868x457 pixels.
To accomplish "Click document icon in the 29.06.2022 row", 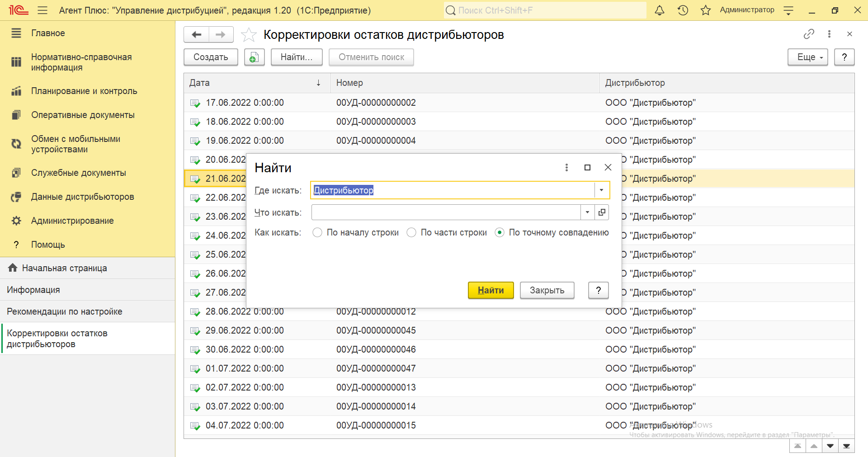I will [195, 331].
